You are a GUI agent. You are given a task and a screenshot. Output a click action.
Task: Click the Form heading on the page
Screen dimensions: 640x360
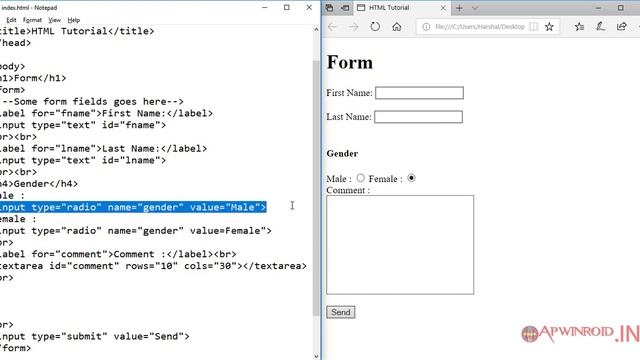point(350,62)
